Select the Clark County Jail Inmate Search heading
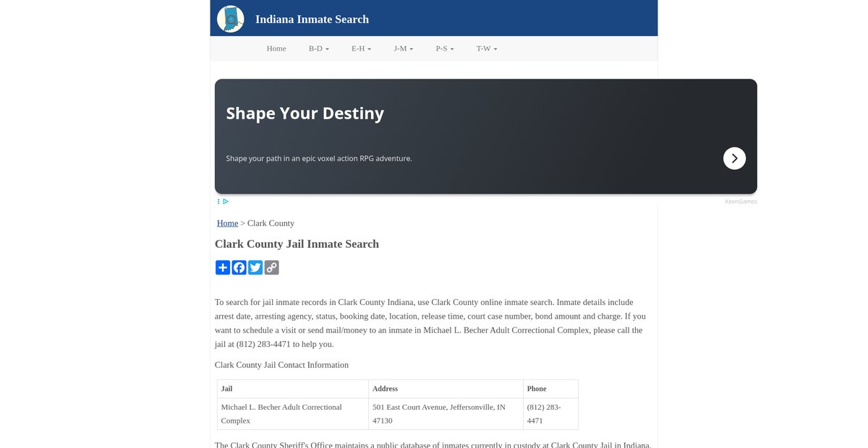This screenshot has width=868, height=448. [x=297, y=244]
